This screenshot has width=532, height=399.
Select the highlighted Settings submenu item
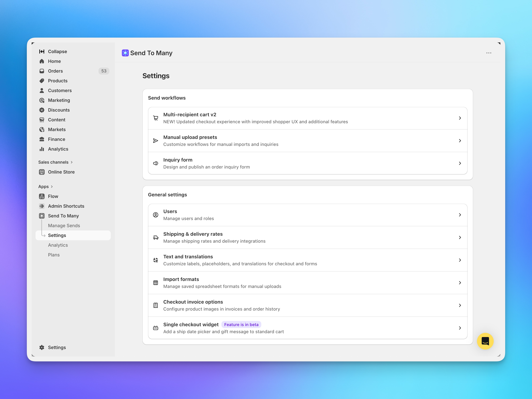[x=73, y=235]
